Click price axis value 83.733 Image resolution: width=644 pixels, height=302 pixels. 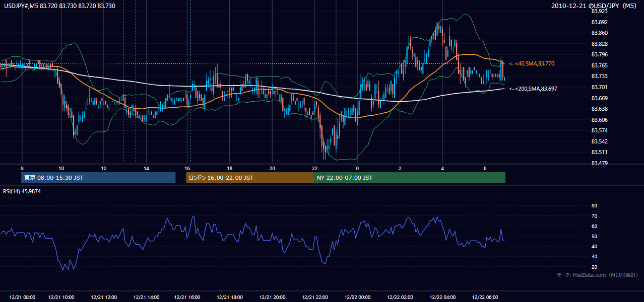click(600, 76)
